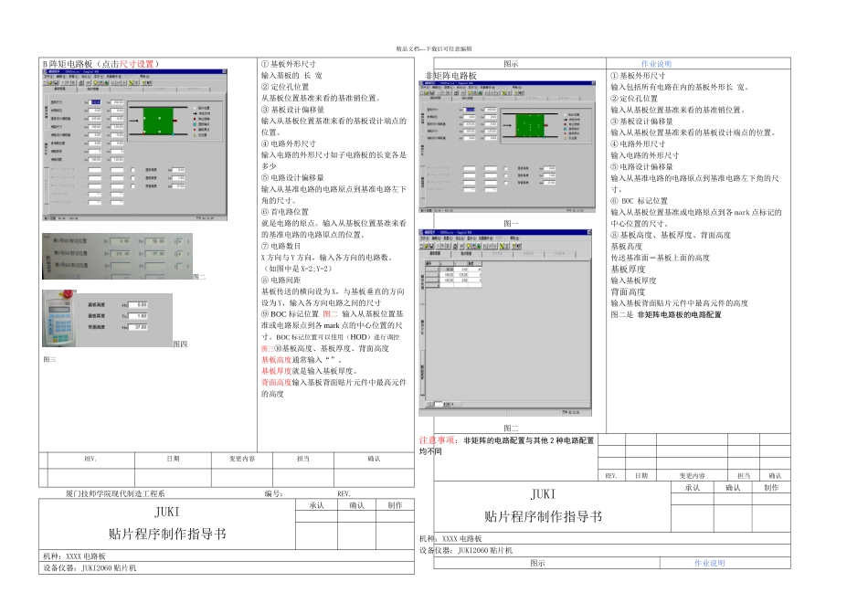This screenshot has width=868, height=614.
Task: Click the red 注意事项 label
Action: (436, 440)
